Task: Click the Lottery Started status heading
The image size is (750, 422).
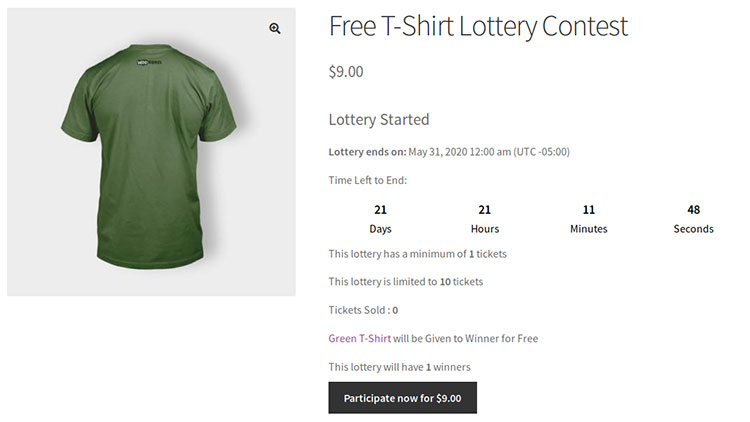Action: point(379,120)
